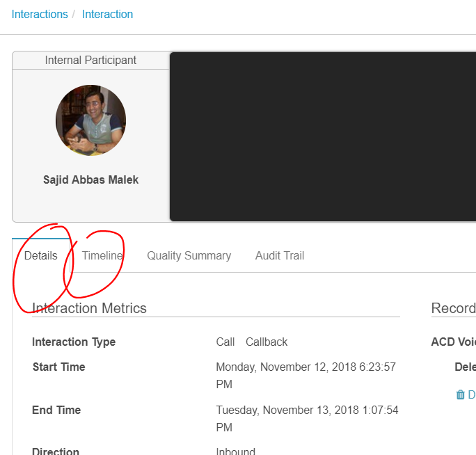The width and height of the screenshot is (476, 455).
Task: Click the trash can delete icon
Action: 460,394
